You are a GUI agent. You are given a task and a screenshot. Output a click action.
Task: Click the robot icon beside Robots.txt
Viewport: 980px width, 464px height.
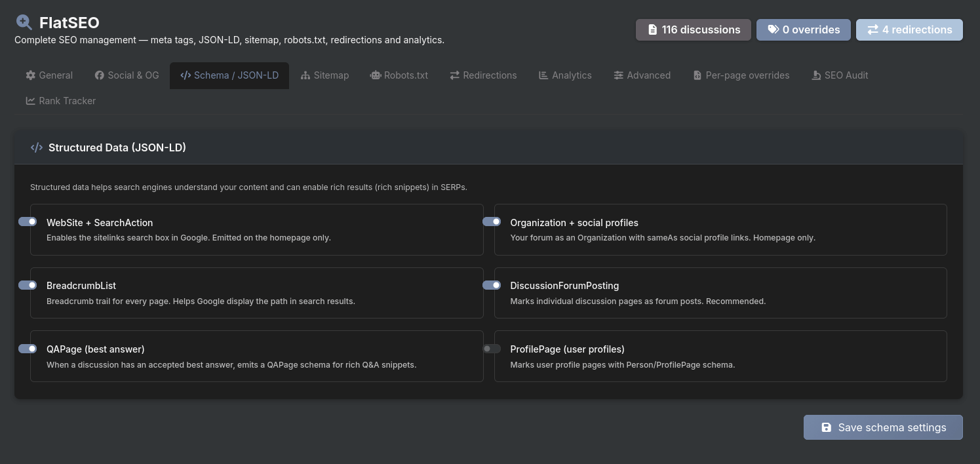375,75
